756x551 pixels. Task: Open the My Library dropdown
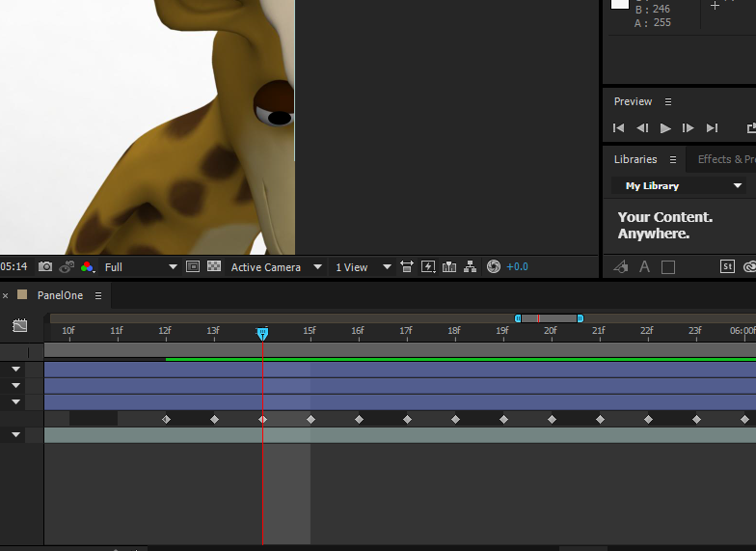pyautogui.click(x=679, y=185)
